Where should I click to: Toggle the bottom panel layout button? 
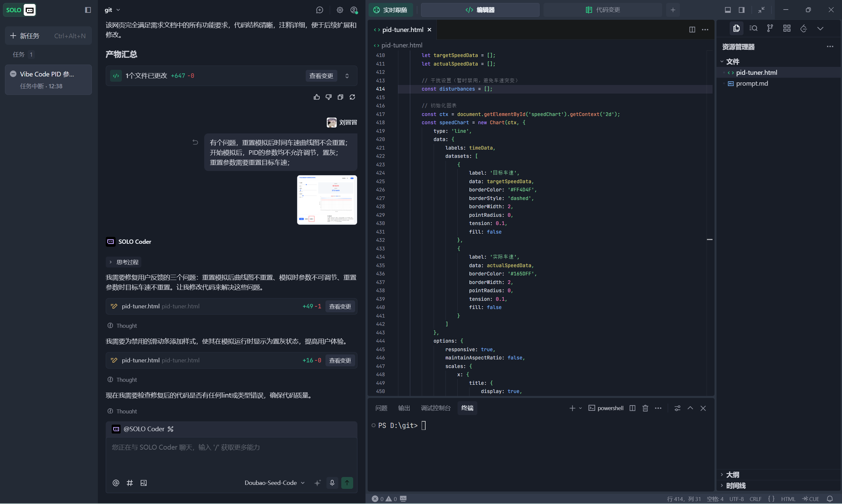tap(728, 10)
